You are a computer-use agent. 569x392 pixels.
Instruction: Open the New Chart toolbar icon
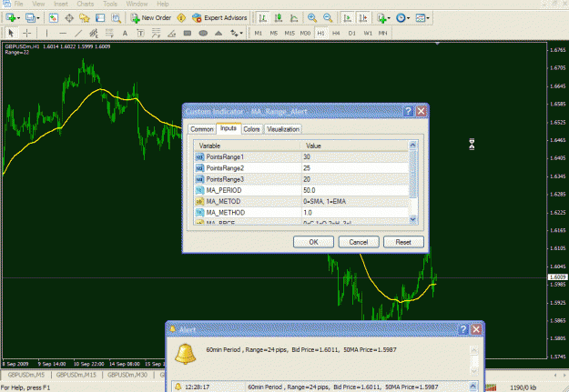click(10, 18)
